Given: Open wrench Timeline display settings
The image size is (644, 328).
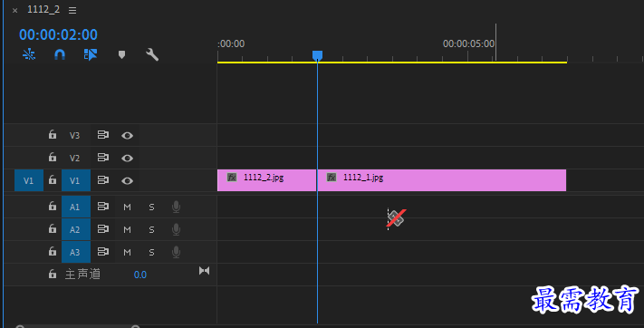Looking at the screenshot, I should [152, 54].
